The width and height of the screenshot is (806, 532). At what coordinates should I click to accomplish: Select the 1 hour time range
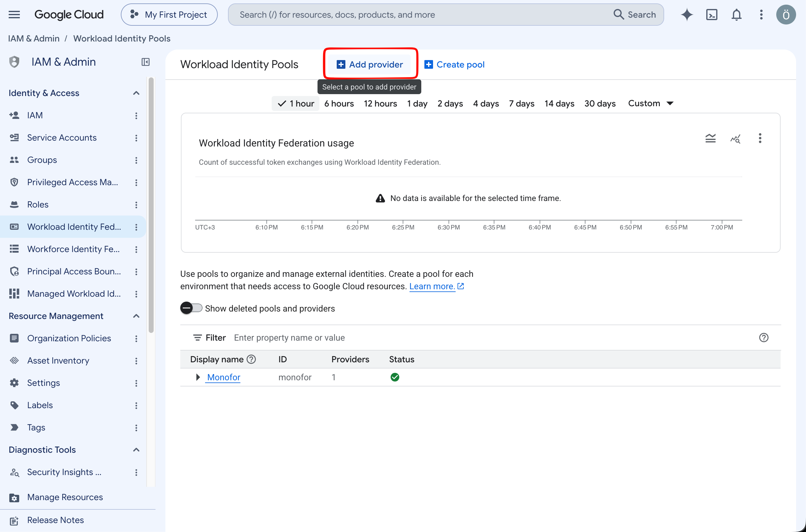click(x=296, y=103)
